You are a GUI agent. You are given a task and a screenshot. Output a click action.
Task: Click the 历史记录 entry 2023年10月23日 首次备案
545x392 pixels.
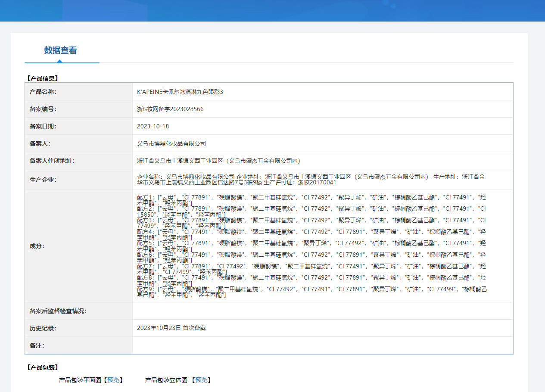(171, 328)
